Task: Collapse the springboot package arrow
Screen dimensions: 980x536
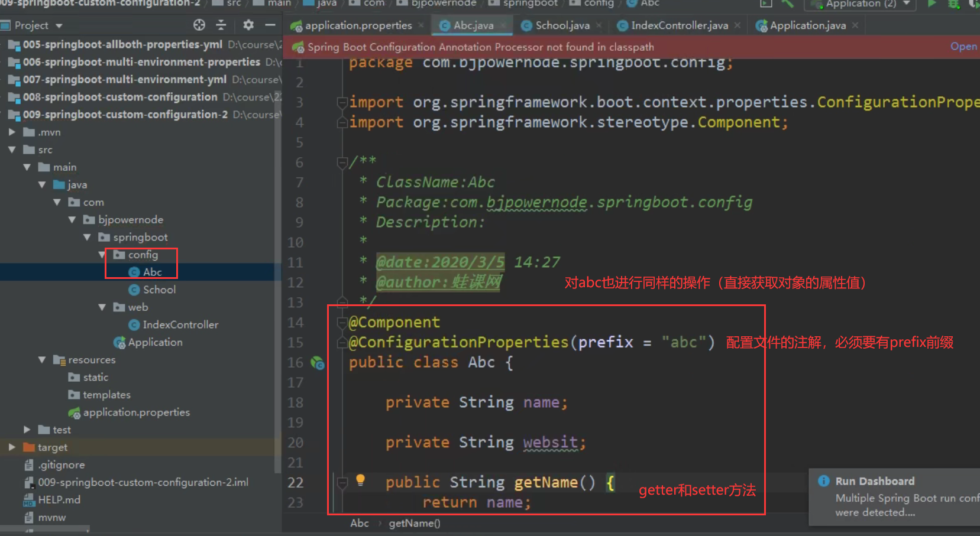Action: [87, 238]
